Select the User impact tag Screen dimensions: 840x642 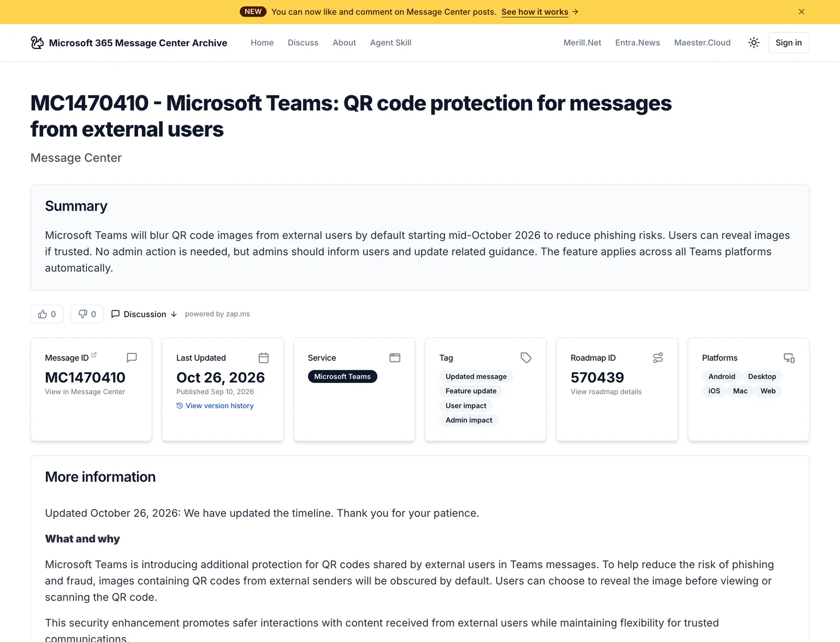[466, 406]
